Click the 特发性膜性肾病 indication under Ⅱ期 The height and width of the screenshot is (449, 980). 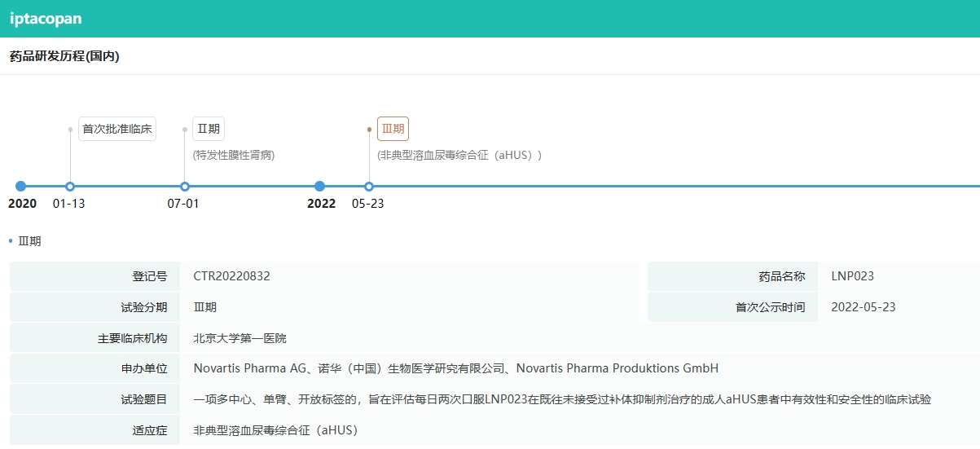(234, 155)
